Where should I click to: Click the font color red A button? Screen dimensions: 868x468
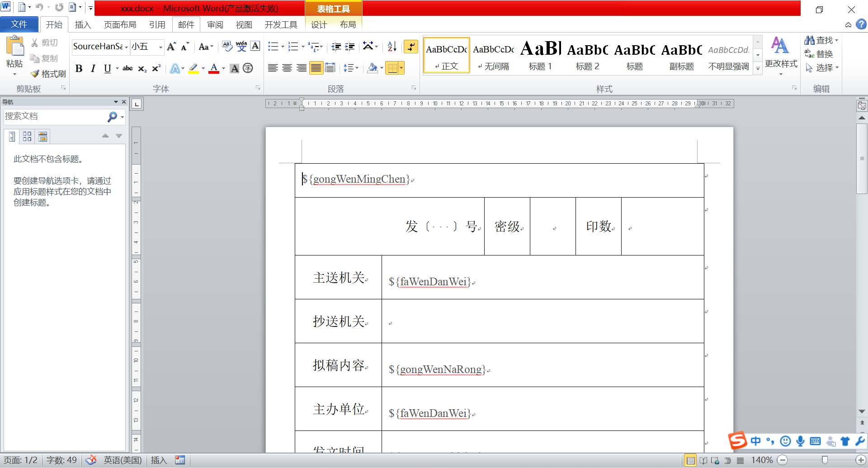click(214, 68)
